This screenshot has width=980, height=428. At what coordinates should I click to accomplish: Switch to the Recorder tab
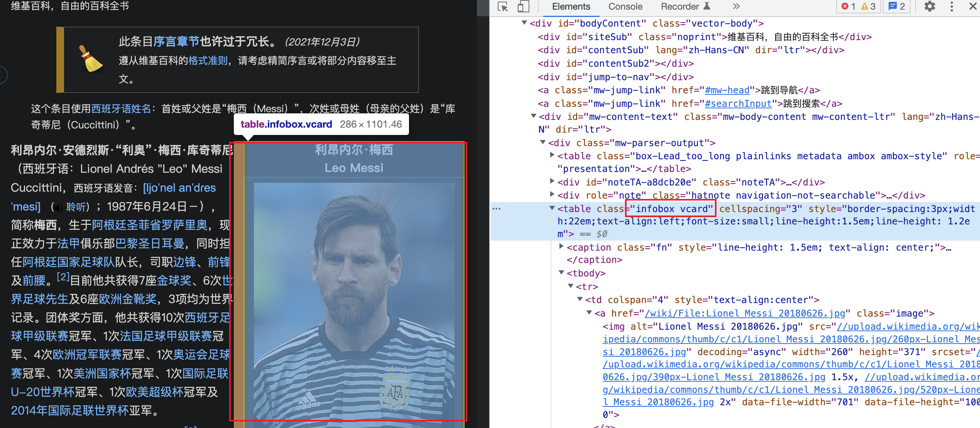pos(685,7)
